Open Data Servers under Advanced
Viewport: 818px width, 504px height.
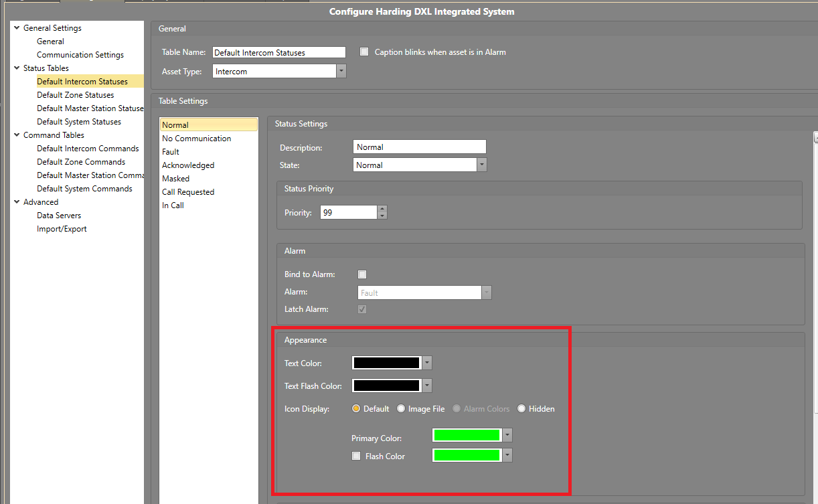pos(59,216)
